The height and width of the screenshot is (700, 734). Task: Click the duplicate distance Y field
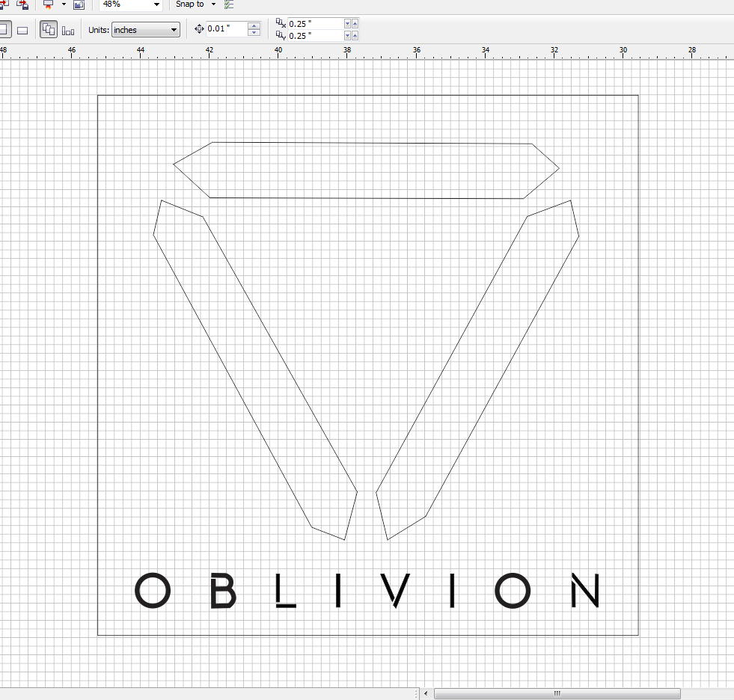[x=314, y=35]
